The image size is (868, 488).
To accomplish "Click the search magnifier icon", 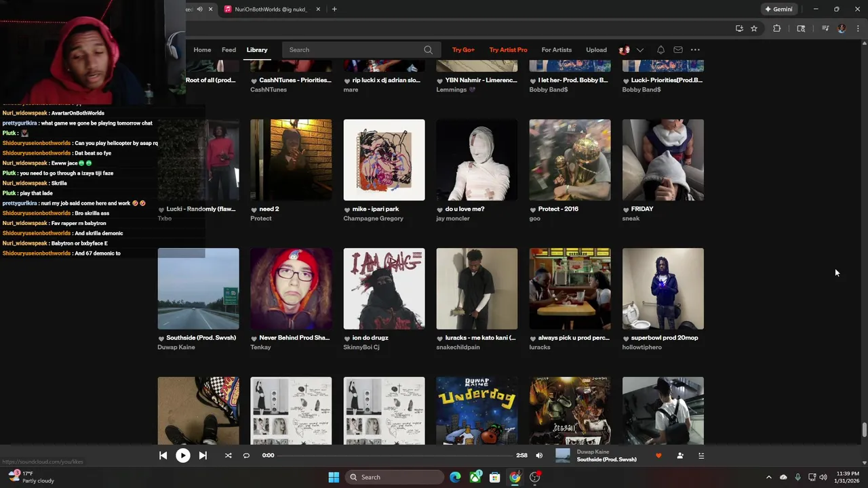I will coord(428,49).
